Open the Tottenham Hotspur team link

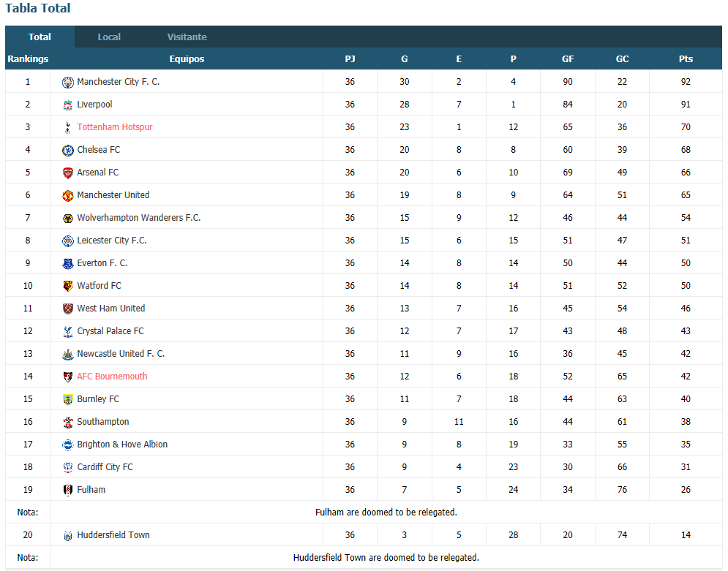(x=115, y=127)
